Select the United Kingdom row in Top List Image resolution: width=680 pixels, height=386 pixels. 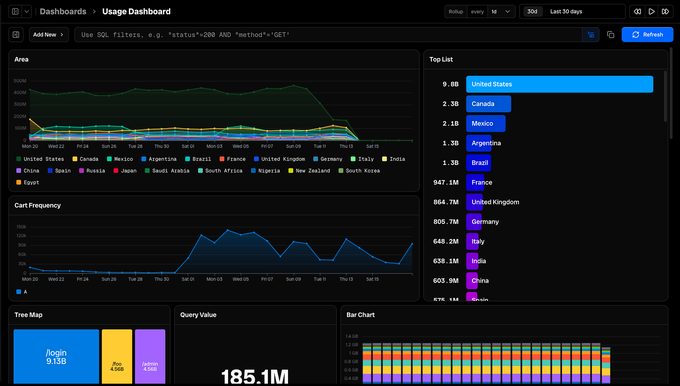(542, 202)
